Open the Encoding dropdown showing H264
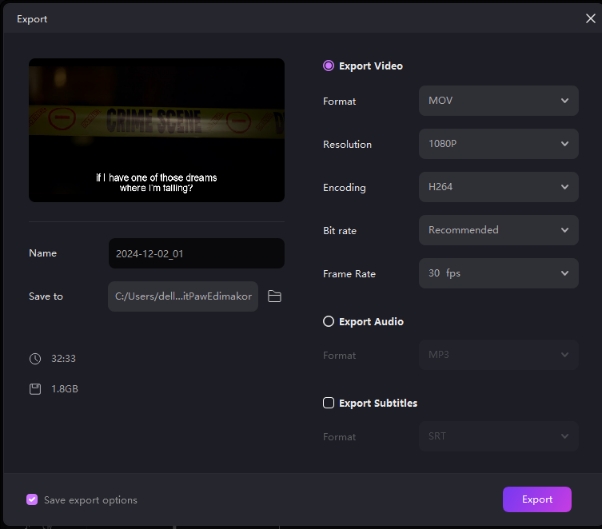Image resolution: width=602 pixels, height=530 pixels. [498, 187]
